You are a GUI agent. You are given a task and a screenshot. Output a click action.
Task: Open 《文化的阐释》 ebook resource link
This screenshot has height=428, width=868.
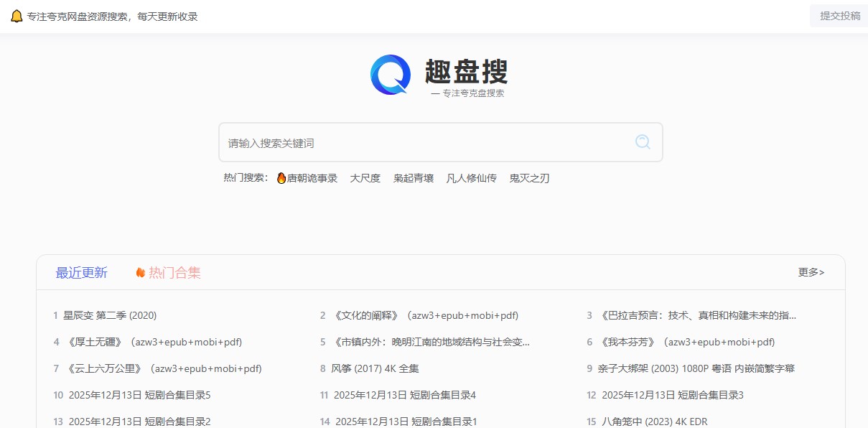point(425,315)
